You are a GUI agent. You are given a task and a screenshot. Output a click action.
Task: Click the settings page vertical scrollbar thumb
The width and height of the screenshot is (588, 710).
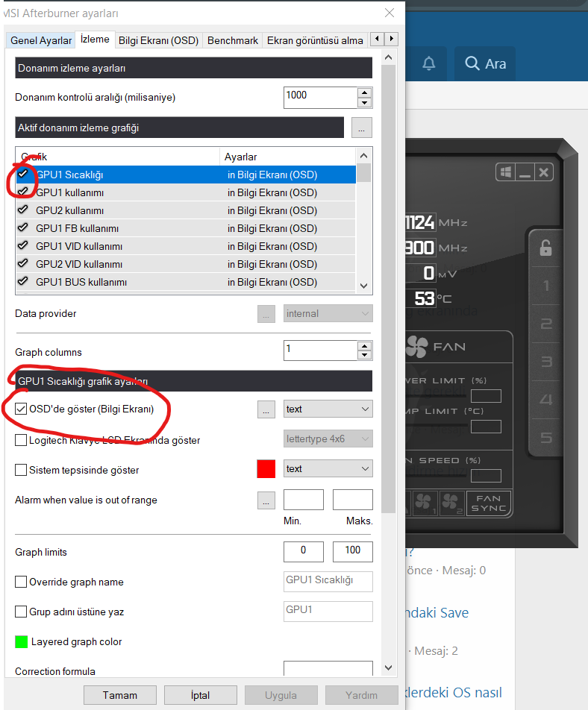[388, 290]
